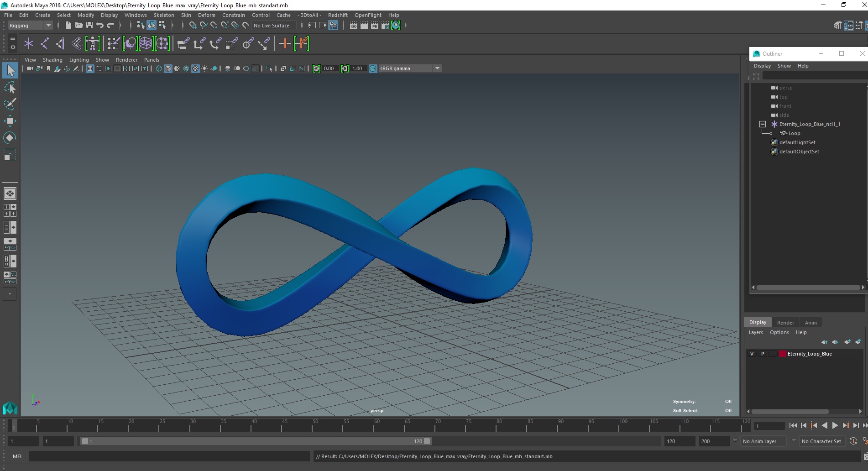Click the MEL command language button

point(17,456)
